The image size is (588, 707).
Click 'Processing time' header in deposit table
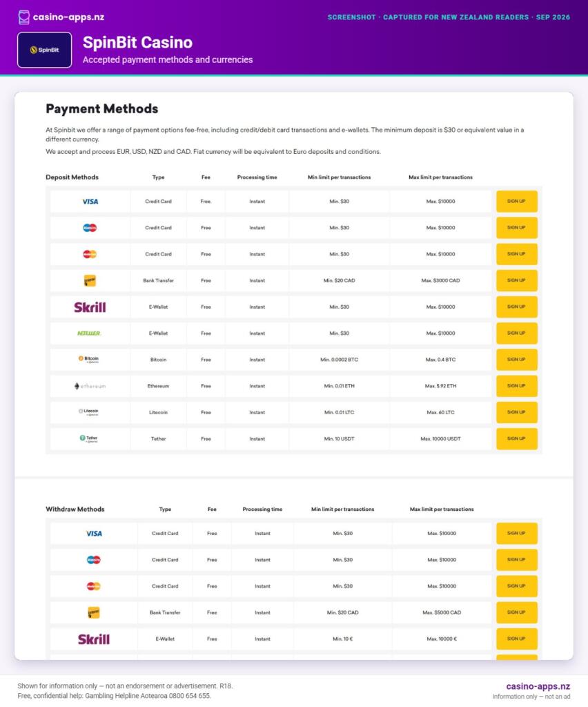coord(257,177)
